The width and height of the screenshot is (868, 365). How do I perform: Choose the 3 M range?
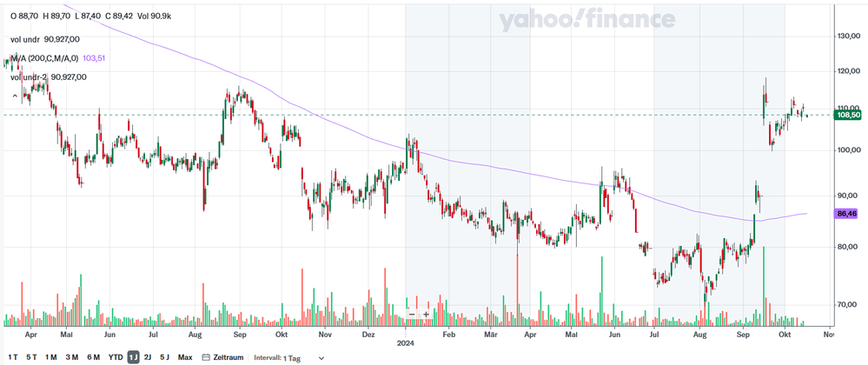[x=71, y=357]
